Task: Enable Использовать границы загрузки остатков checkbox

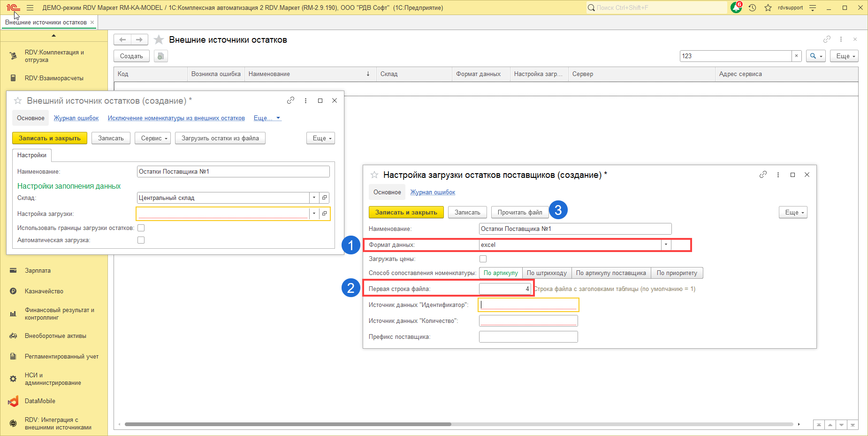Action: pos(141,228)
